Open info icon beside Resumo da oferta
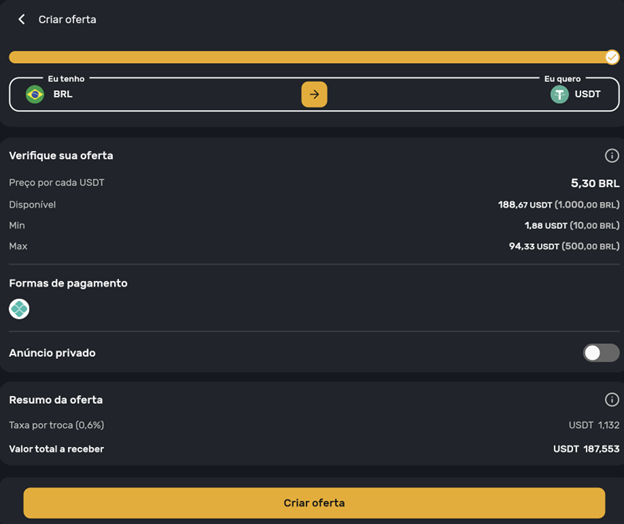This screenshot has height=524, width=624. (612, 400)
